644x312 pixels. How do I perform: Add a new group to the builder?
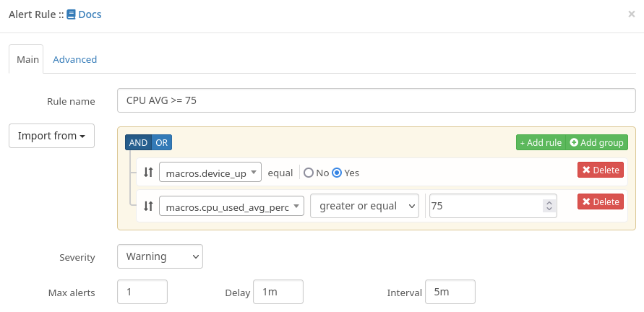click(596, 142)
